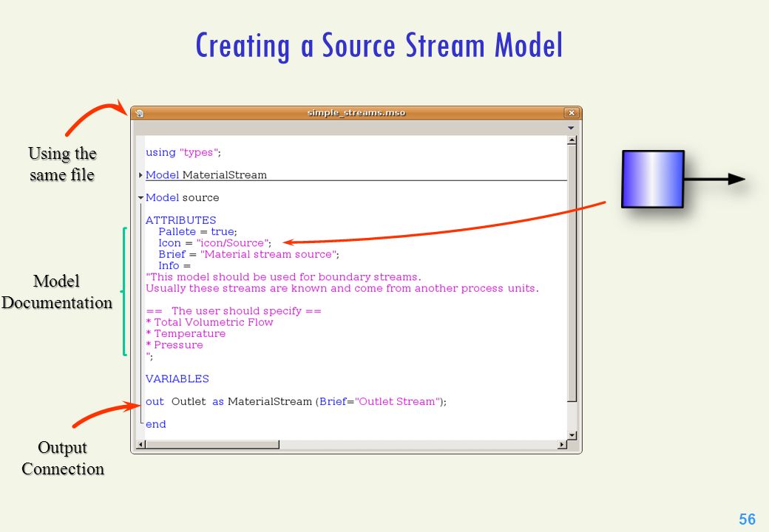Click the * Total Volumetric Flow line

[x=209, y=322]
